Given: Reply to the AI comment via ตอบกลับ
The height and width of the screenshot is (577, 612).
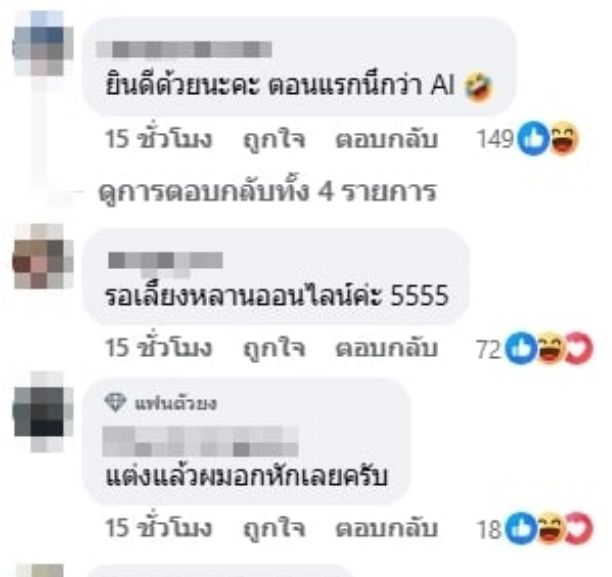Looking at the screenshot, I should pyautogui.click(x=386, y=140).
